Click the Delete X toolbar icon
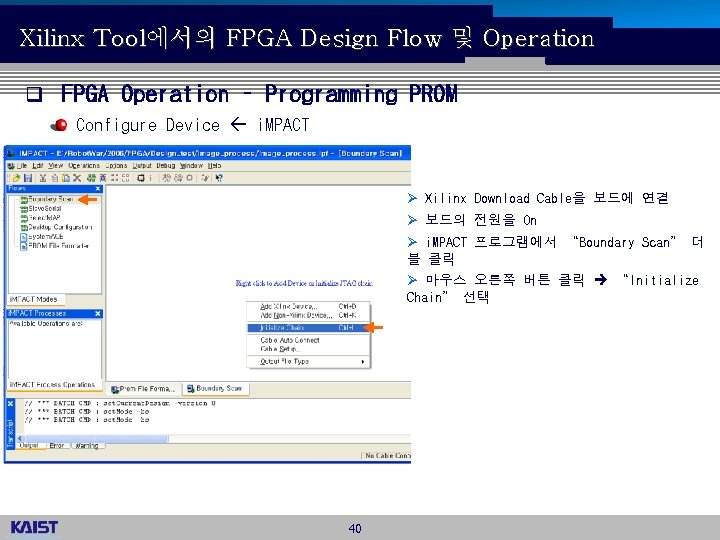This screenshot has height=540, width=720. (x=77, y=178)
